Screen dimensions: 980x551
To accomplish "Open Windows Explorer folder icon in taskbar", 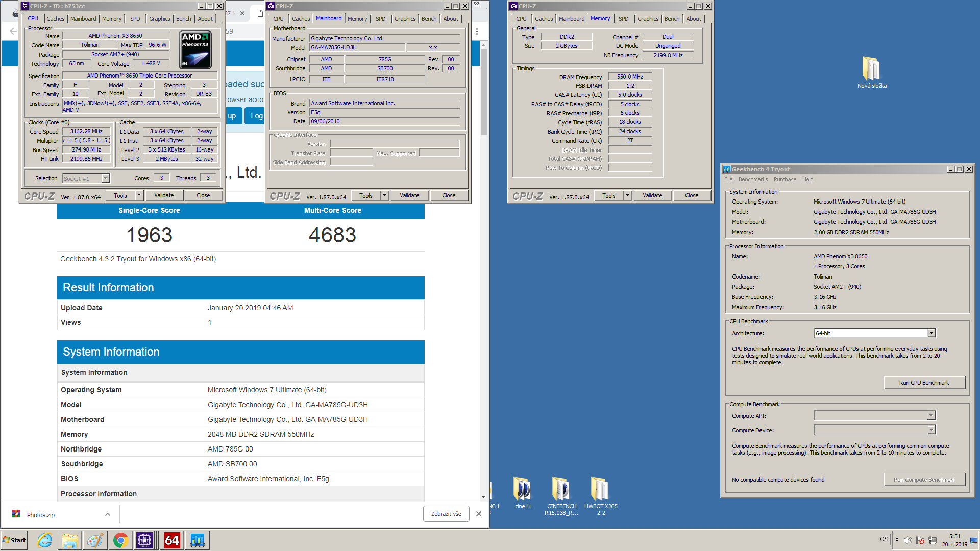I will pyautogui.click(x=70, y=540).
